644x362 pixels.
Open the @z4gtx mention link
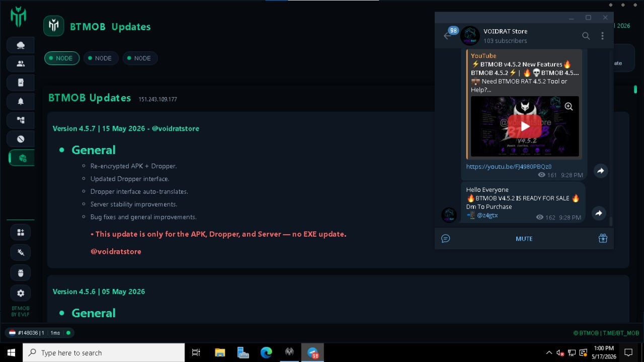487,215
